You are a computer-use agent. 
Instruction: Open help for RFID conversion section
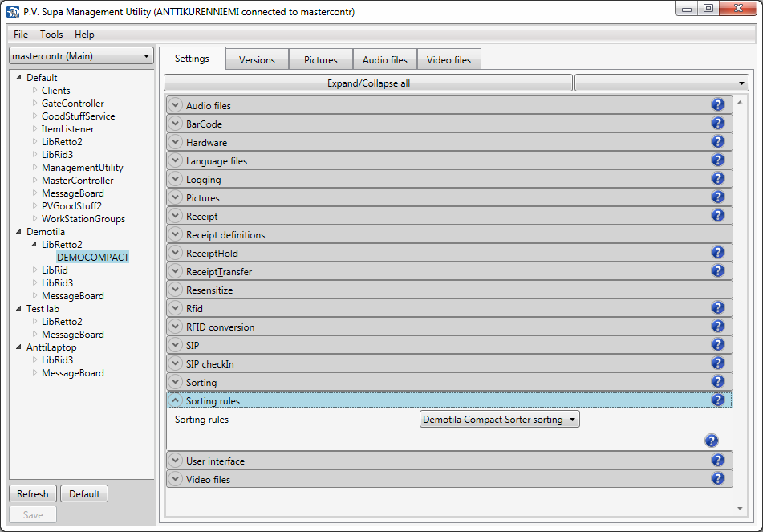(718, 326)
